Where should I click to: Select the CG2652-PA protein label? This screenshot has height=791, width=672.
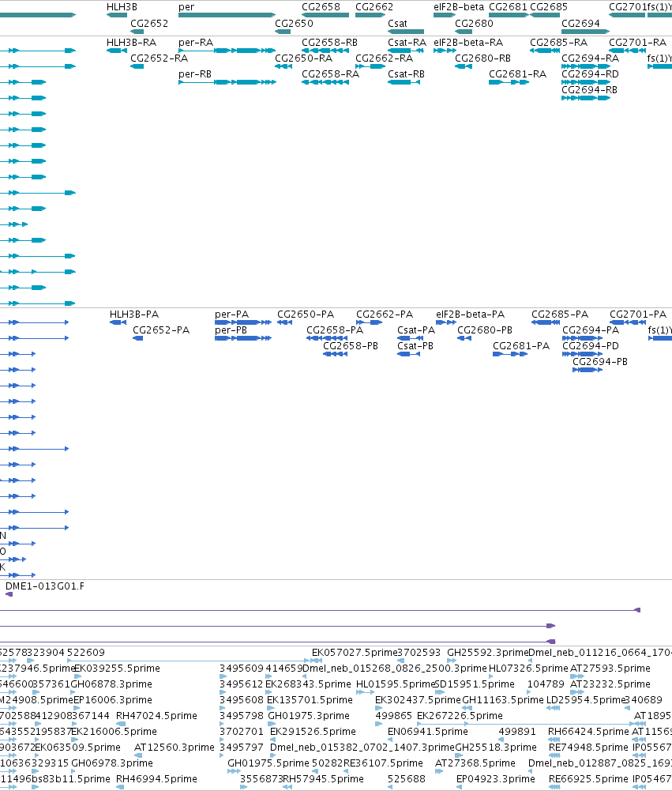point(161,330)
